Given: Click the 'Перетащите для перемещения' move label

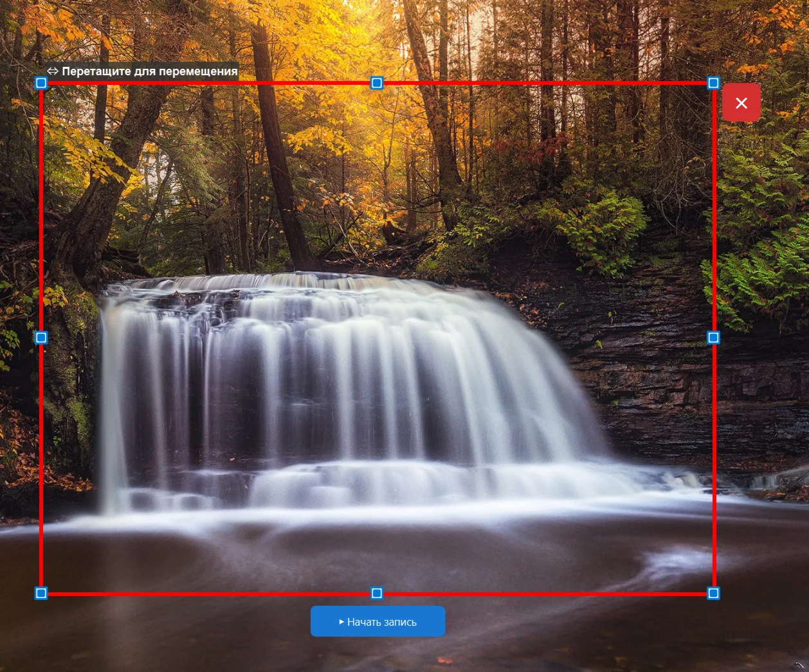Looking at the screenshot, I should coord(141,71).
